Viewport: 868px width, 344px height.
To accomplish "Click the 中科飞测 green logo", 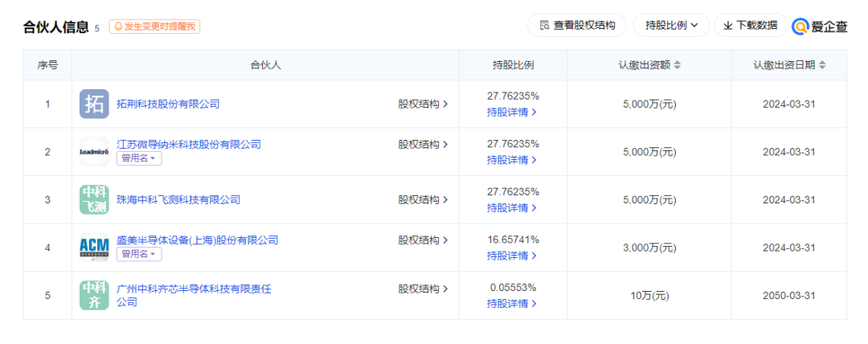I will click(x=94, y=200).
